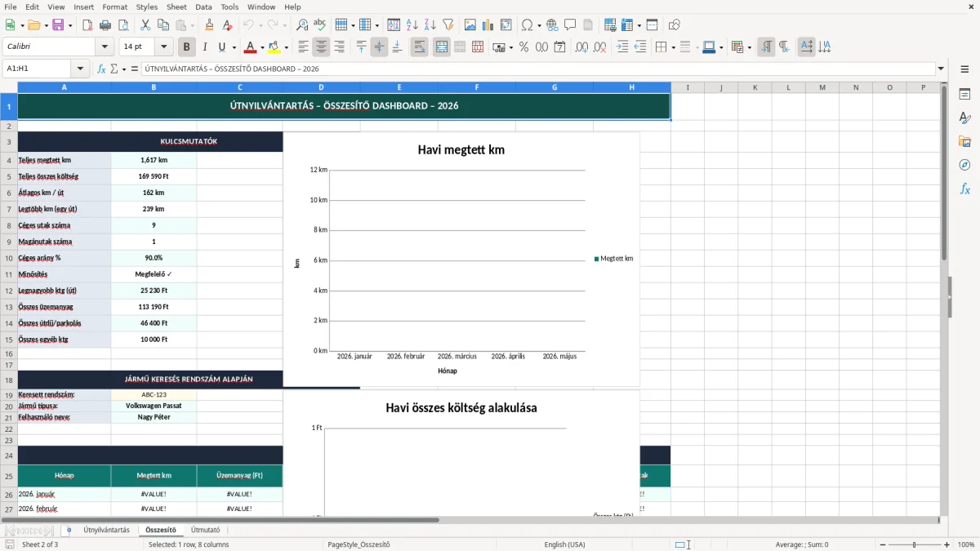Select row header 10
The height and width of the screenshot is (551, 980).
[9, 258]
